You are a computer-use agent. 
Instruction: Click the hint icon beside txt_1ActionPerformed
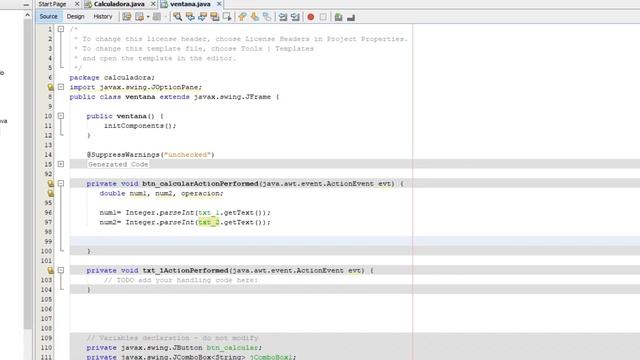pyautogui.click(x=50, y=270)
